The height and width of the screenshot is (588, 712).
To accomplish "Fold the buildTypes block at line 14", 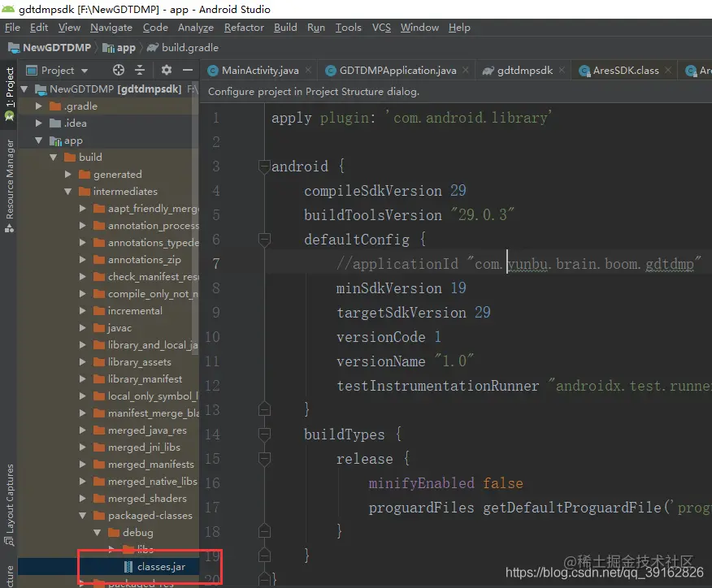I will (264, 435).
